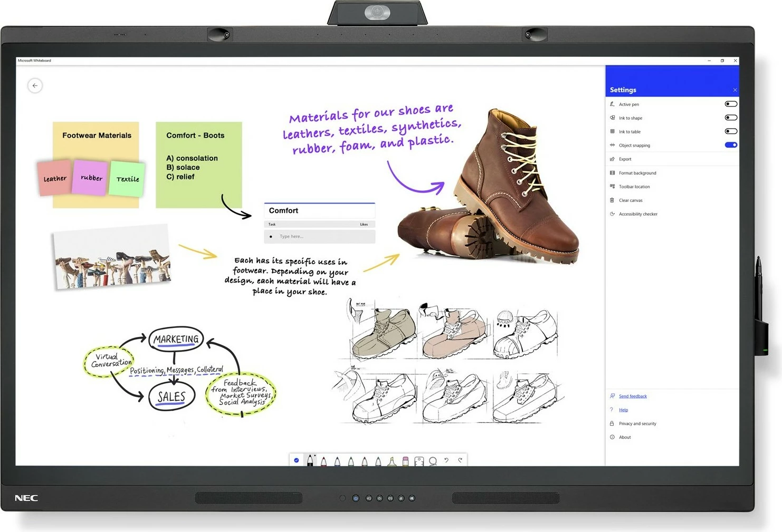Open the ruler tool
The width and height of the screenshot is (782, 532).
(419, 461)
